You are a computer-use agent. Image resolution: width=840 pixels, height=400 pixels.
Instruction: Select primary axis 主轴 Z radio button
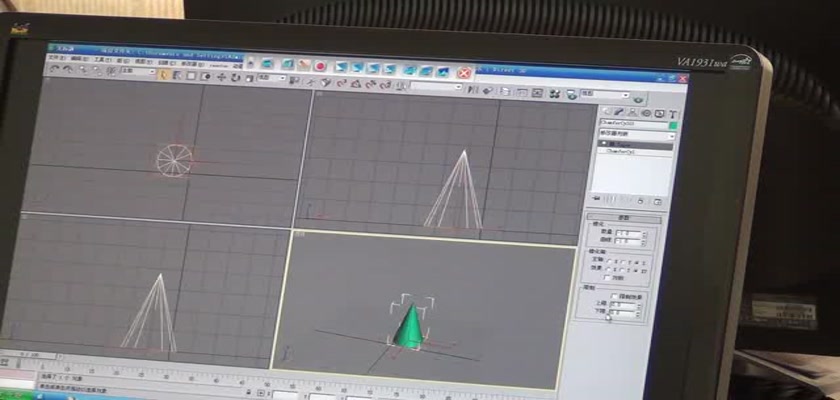click(637, 263)
